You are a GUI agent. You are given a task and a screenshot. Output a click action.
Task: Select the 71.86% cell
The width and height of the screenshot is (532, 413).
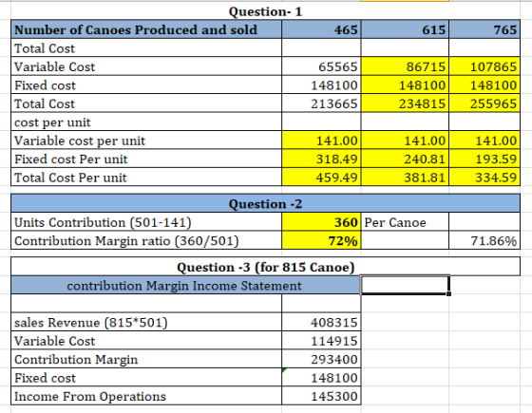pyautogui.click(x=484, y=240)
